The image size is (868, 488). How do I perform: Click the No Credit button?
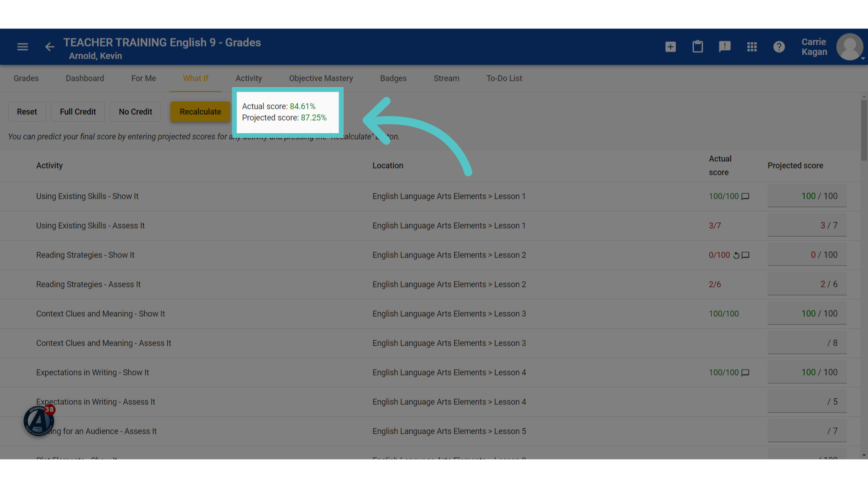(135, 112)
